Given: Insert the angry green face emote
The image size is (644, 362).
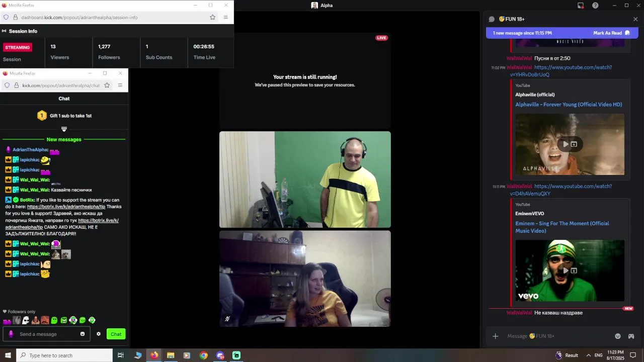Looking at the screenshot, I should 64,320.
